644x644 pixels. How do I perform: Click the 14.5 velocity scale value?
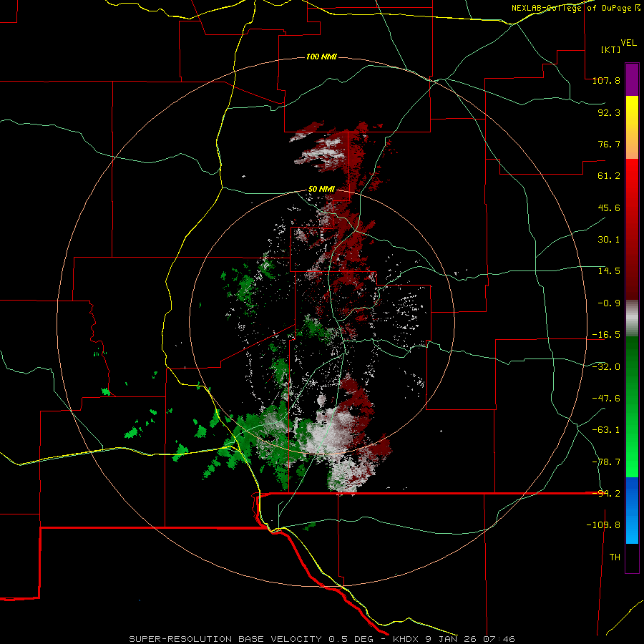pyautogui.click(x=609, y=271)
